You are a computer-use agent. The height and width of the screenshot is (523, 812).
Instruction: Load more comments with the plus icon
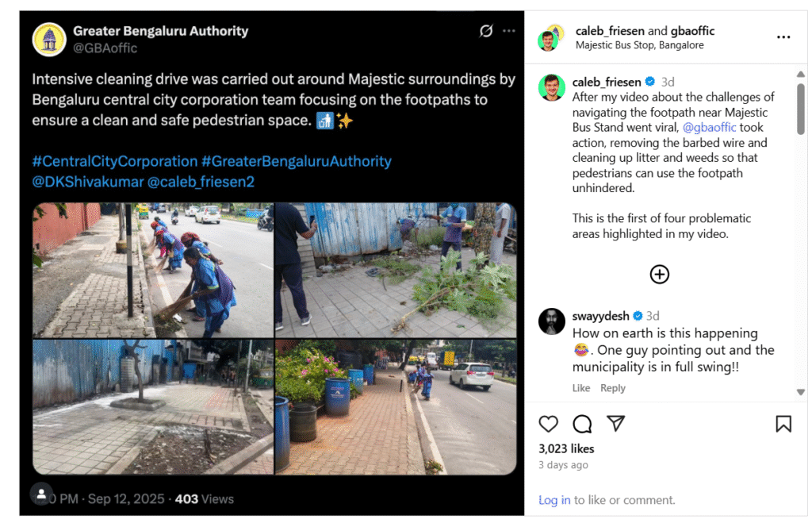(x=659, y=274)
